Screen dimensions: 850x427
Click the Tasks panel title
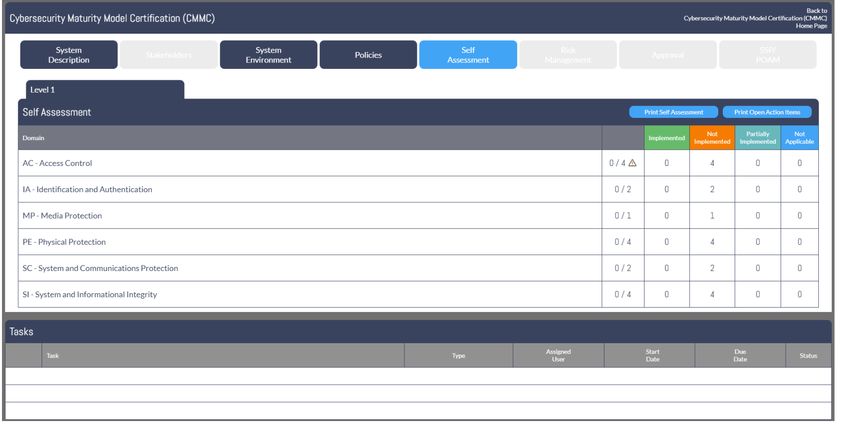[x=21, y=332]
